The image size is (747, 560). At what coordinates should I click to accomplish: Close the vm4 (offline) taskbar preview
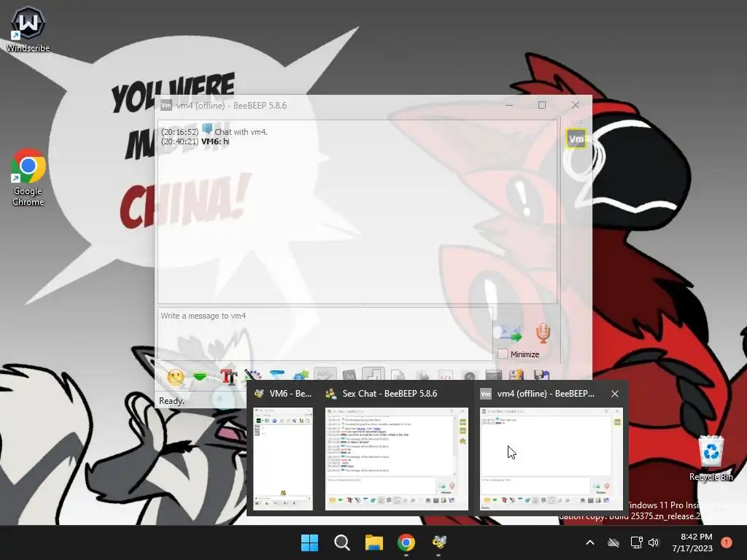pyautogui.click(x=615, y=394)
